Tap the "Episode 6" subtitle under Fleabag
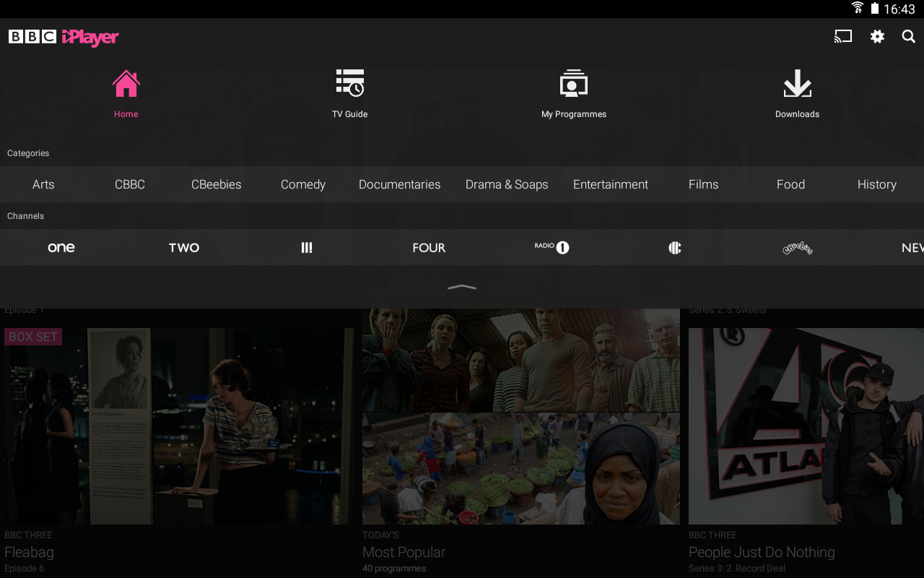 click(x=24, y=569)
